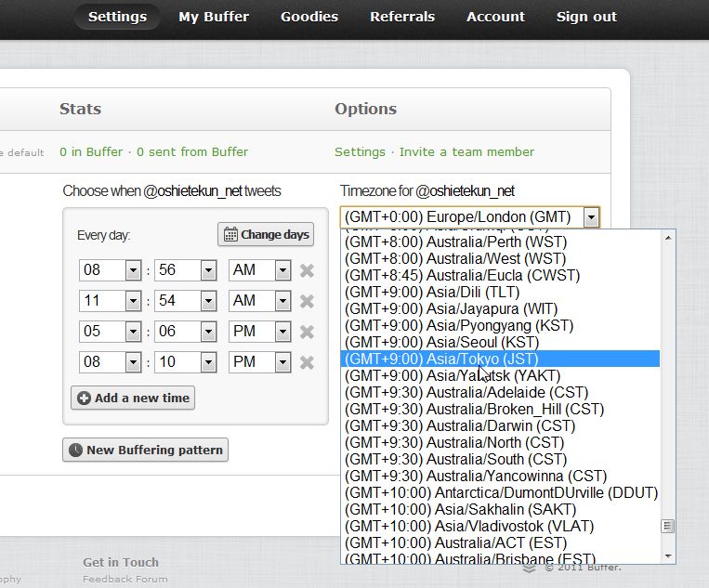Open the Account page

(495, 17)
